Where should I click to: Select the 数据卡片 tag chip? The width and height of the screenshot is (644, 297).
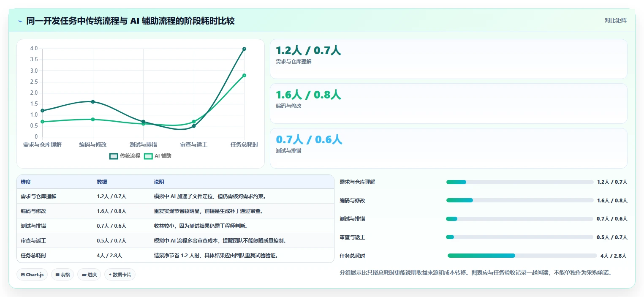120,275
